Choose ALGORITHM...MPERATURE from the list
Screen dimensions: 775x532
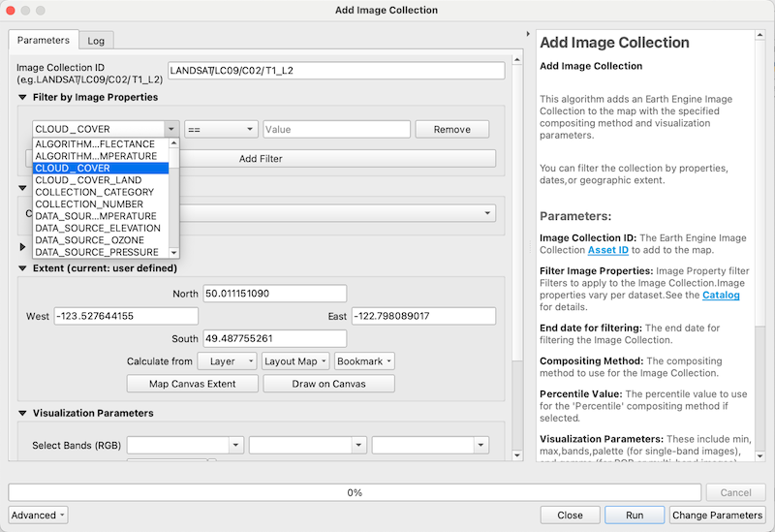click(x=101, y=156)
